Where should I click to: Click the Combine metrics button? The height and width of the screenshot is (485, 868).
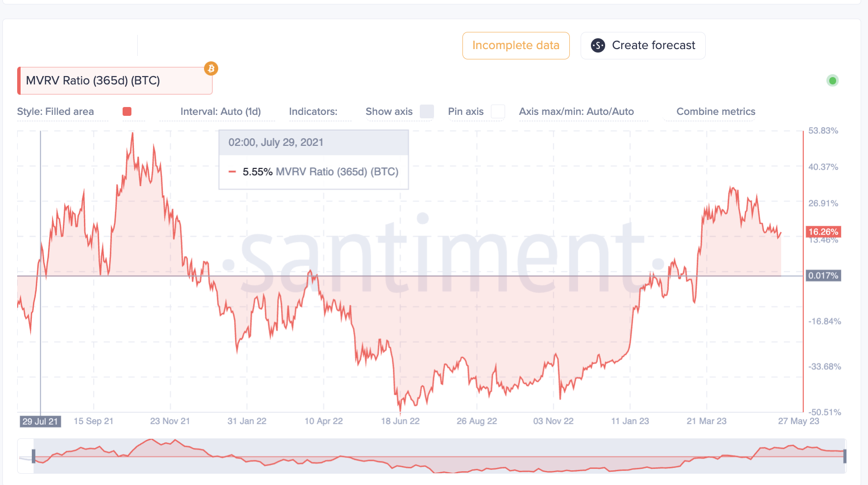point(716,112)
